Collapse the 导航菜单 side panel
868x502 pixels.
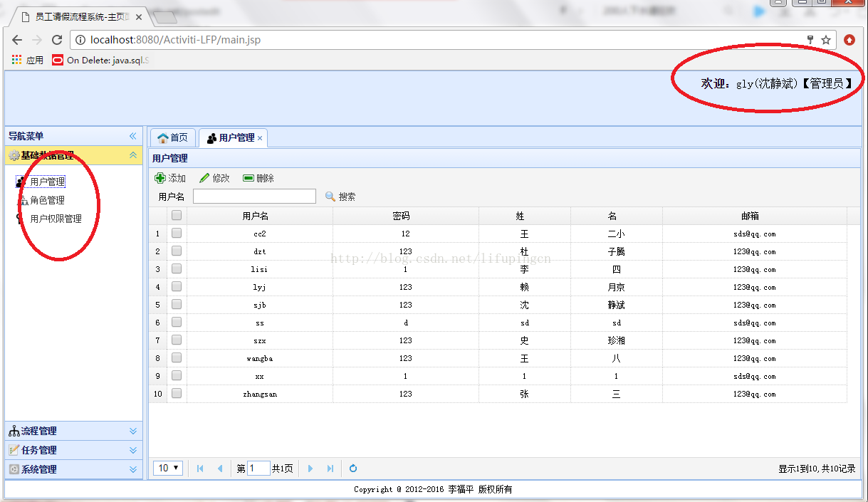(132, 136)
